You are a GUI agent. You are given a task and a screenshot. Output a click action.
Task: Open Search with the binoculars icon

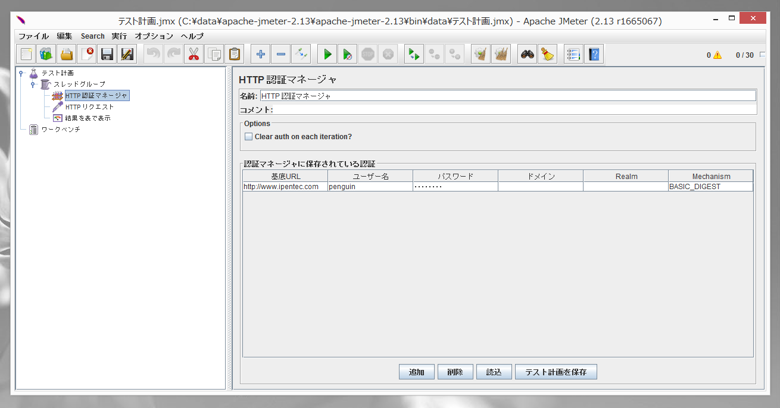pos(527,54)
